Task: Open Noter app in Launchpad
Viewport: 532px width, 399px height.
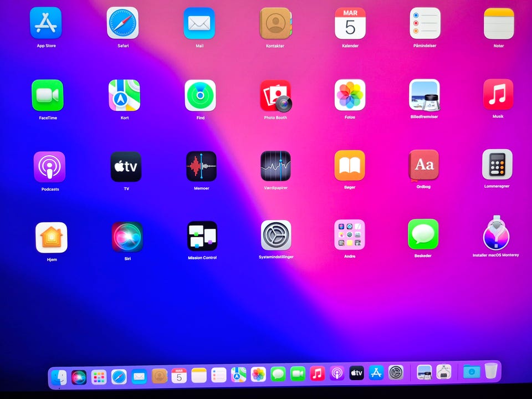Action: [499, 24]
